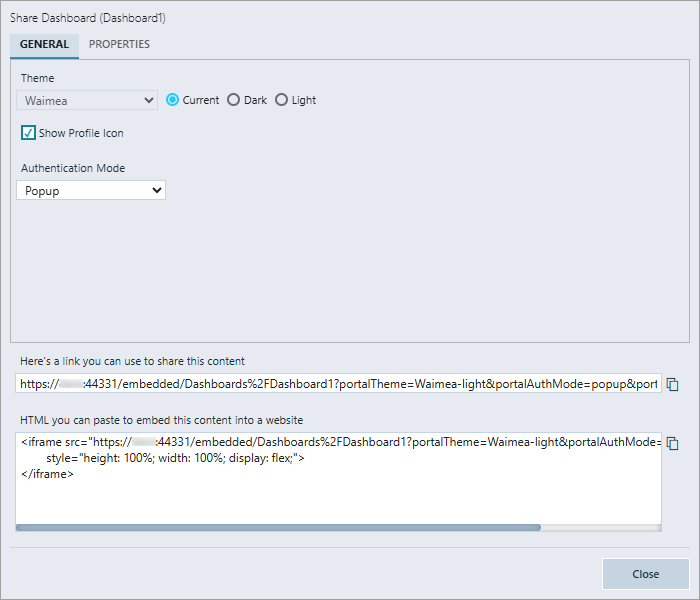The image size is (700, 600).
Task: Click inside the share link URL field
Action: (x=338, y=383)
